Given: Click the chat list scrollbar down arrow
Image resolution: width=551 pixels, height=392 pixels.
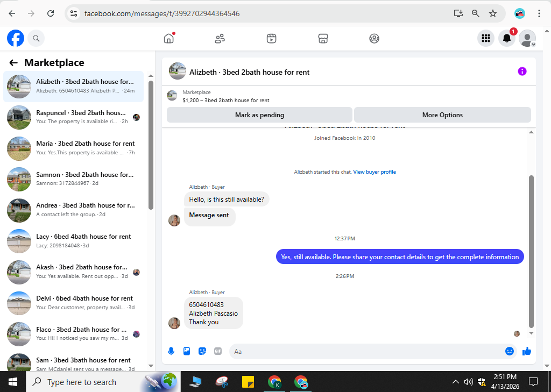Looking at the screenshot, I should 151,366.
